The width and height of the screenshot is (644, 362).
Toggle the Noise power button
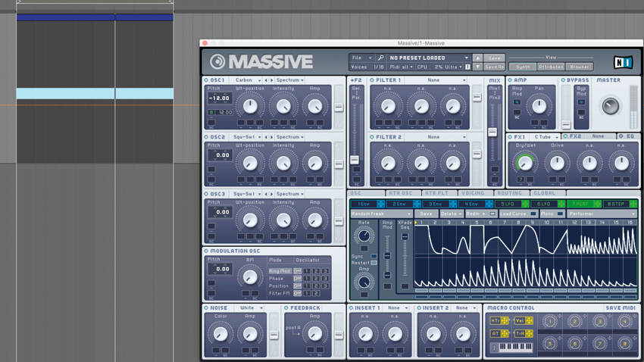click(x=206, y=307)
